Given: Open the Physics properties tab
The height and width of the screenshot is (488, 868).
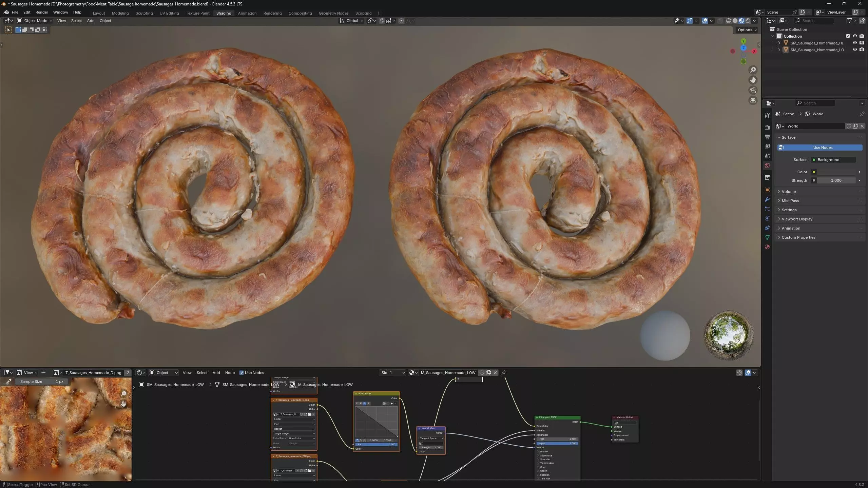Looking at the screenshot, I should tap(767, 218).
